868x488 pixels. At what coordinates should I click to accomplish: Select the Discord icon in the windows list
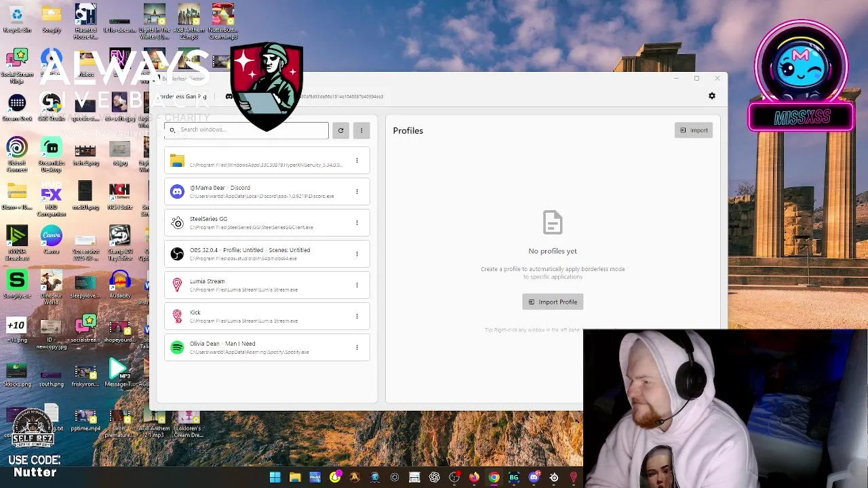tap(177, 192)
